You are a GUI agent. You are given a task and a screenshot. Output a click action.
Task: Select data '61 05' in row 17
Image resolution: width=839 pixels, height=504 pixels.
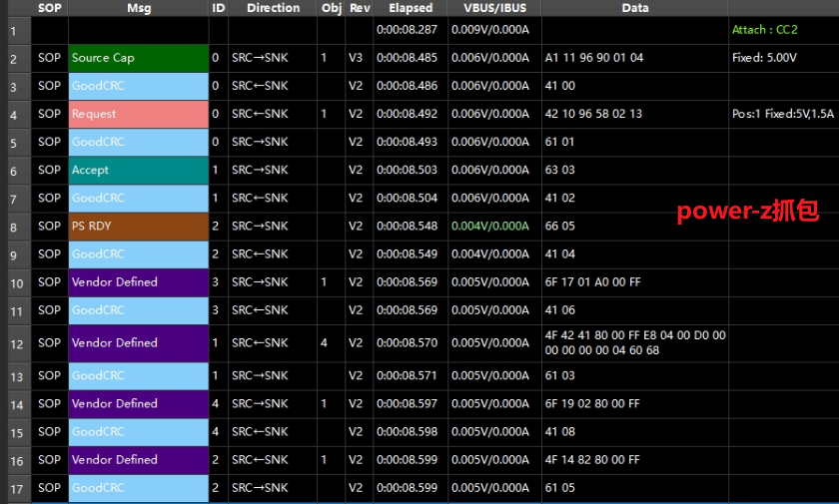[559, 488]
